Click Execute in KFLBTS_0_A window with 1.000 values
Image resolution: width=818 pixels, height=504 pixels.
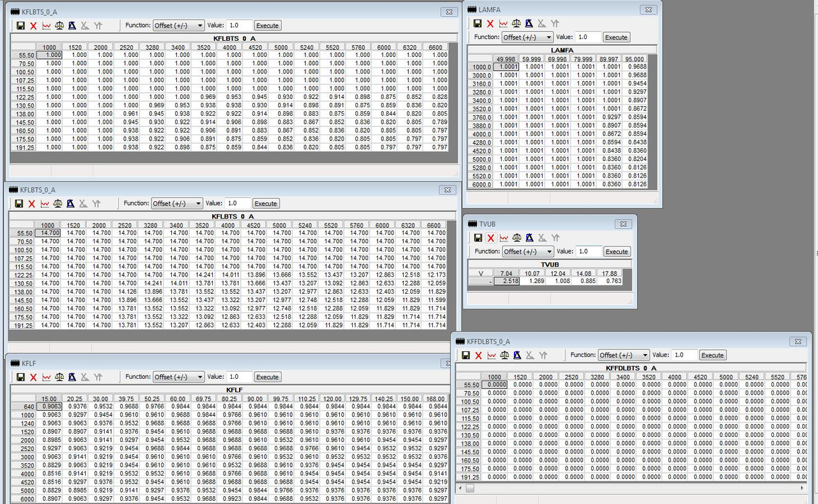pyautogui.click(x=267, y=26)
